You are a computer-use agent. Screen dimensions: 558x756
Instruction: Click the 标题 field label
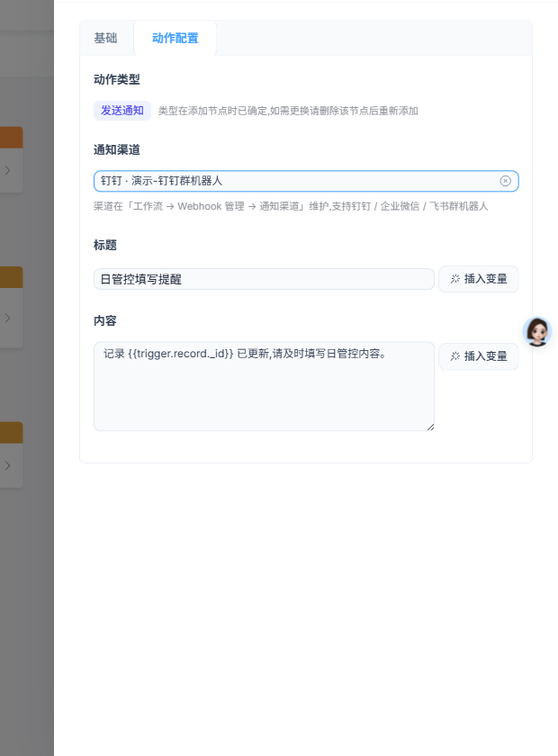(x=105, y=246)
